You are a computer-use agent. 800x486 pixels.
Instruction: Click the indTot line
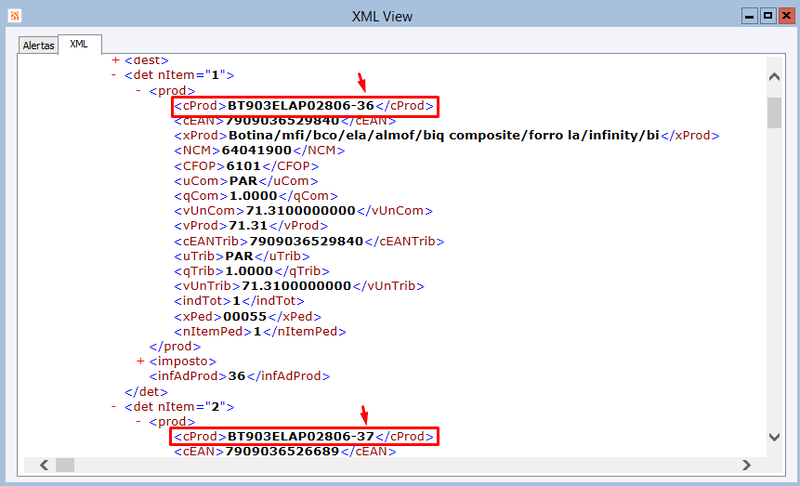[239, 301]
